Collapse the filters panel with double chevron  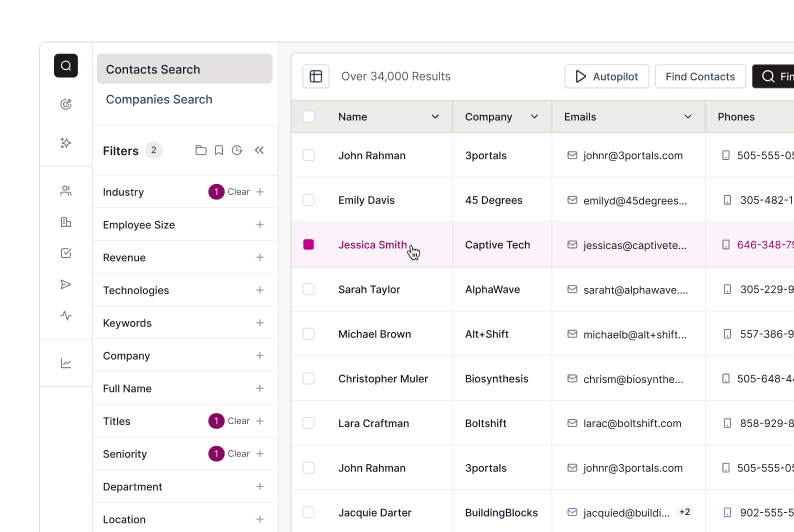click(x=259, y=150)
